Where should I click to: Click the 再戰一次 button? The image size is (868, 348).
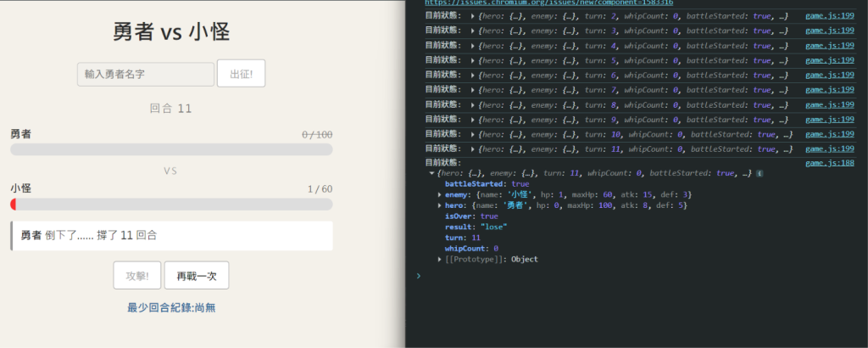(197, 276)
